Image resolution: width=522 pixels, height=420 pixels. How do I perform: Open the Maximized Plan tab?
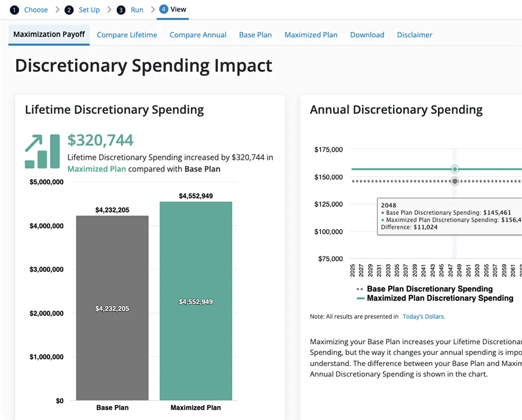coord(311,35)
